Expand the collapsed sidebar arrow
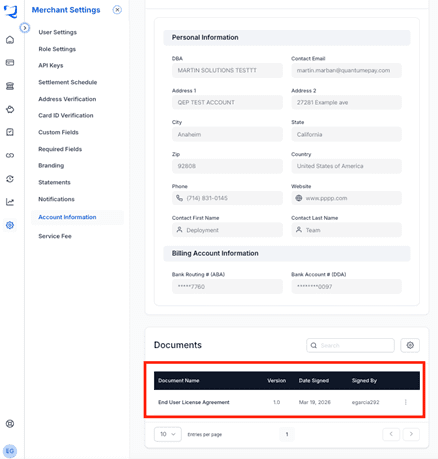The width and height of the screenshot is (438, 459). click(x=25, y=28)
